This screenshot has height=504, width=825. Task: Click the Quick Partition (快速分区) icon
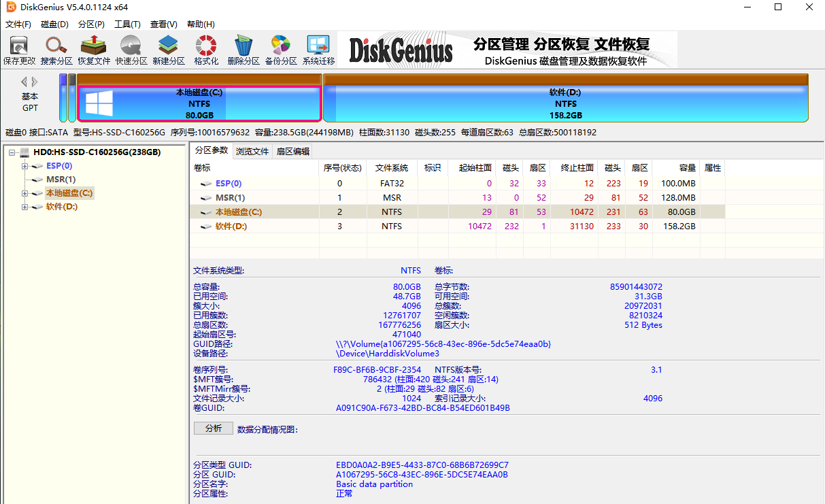(131, 50)
